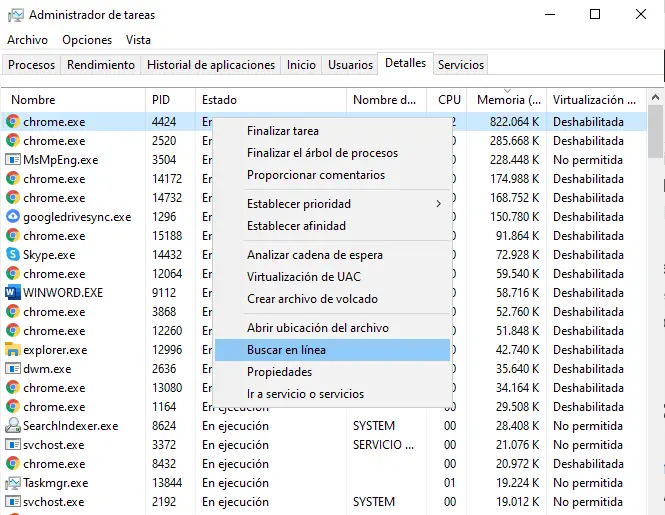Select the WINWORD.EXE Word icon
The image size is (665, 515).
13,293
